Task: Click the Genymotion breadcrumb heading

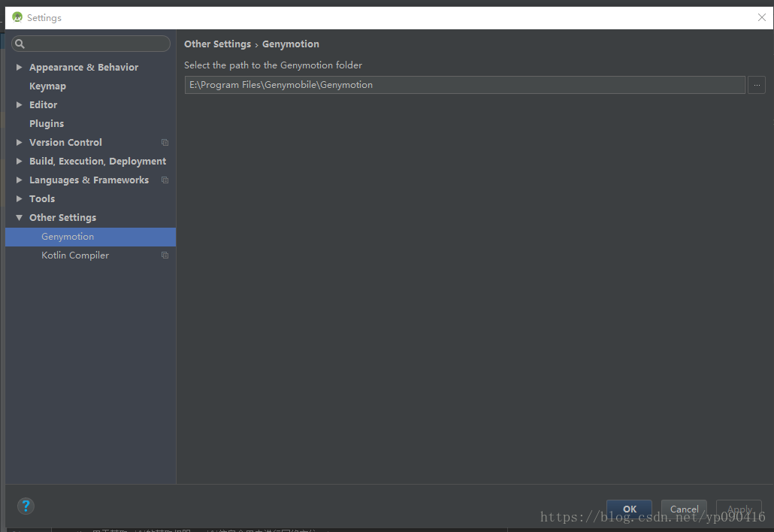Action: 291,44
